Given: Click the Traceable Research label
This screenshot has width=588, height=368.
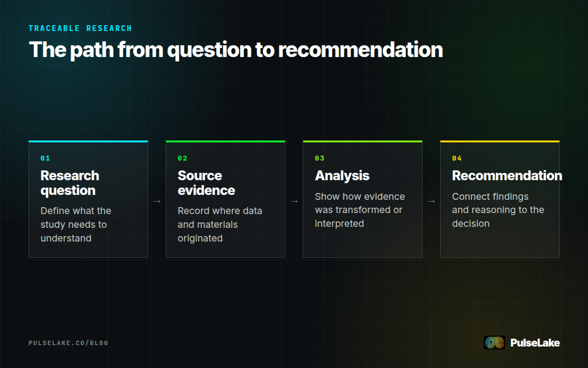Looking at the screenshot, I should (80, 28).
